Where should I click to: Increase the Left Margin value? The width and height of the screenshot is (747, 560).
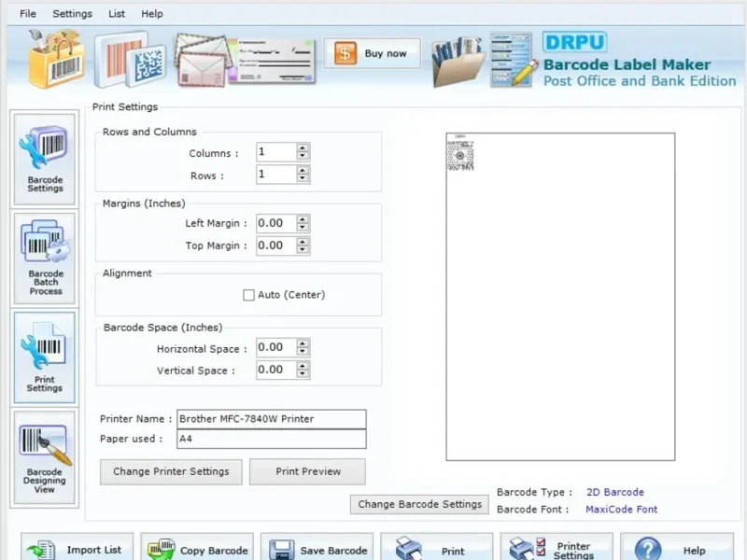click(x=303, y=219)
